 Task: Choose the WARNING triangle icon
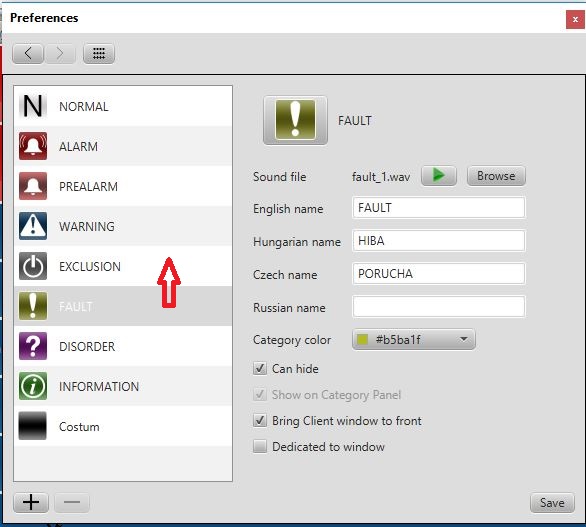point(33,226)
